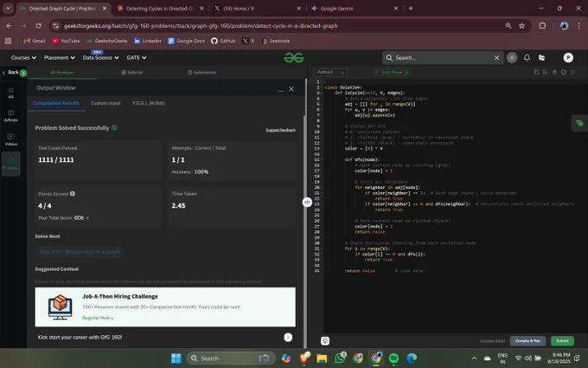This screenshot has width=588, height=368.
Task: Minimize the Output Window panel
Action: [x=280, y=89]
